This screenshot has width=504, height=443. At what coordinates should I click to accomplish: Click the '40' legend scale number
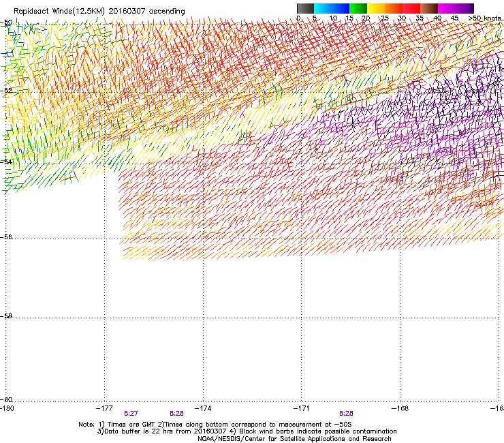click(x=437, y=18)
